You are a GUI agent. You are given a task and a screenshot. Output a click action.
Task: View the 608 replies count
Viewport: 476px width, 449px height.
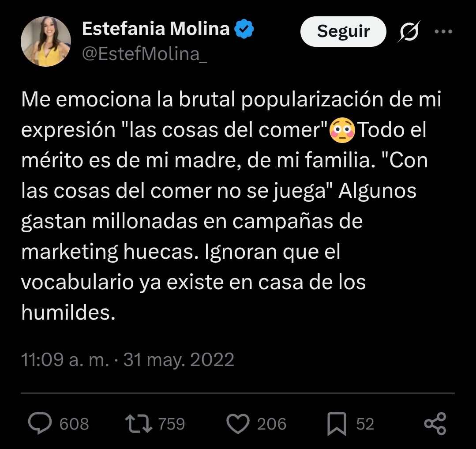74,424
